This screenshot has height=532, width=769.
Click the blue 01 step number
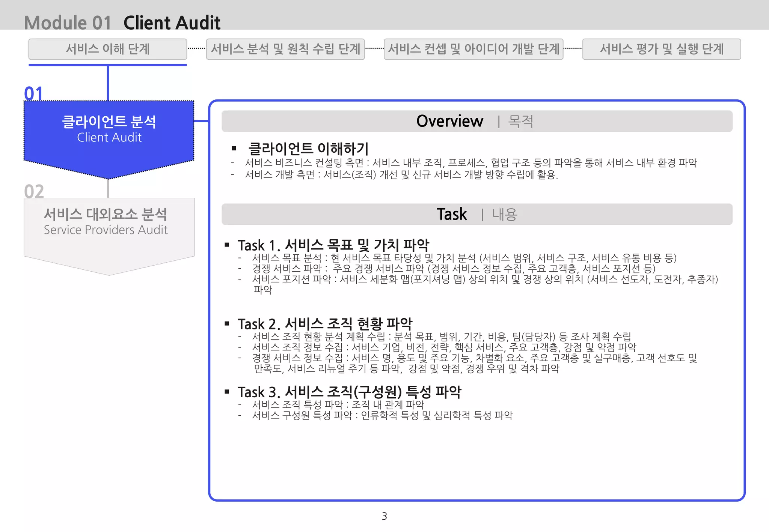[x=34, y=93]
